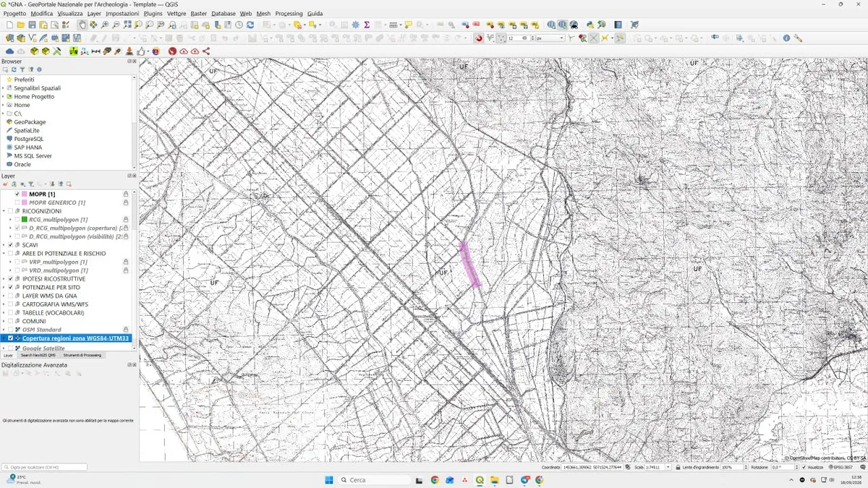Click the green RCG_multipolygon color swatch

pyautogui.click(x=25, y=219)
